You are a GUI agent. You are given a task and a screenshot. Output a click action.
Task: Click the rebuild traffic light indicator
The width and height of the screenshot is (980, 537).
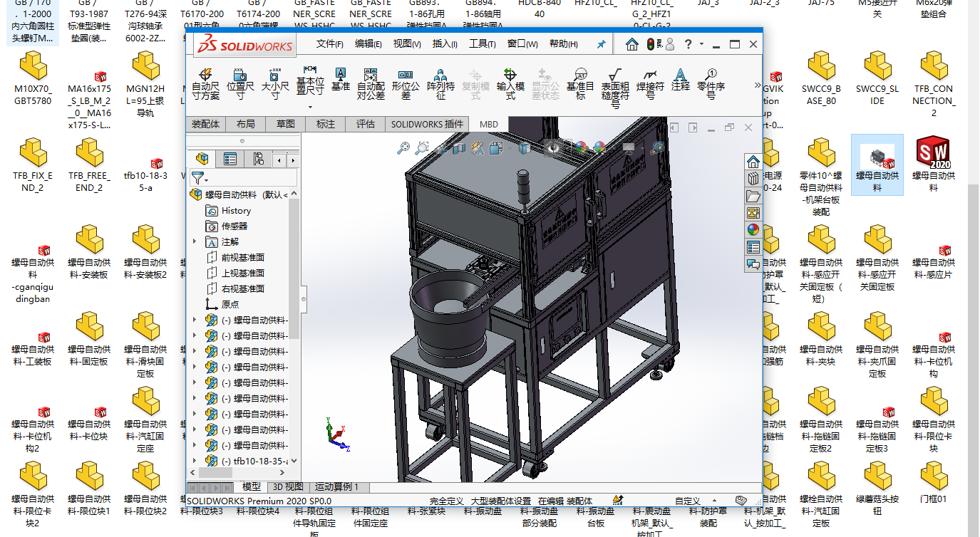tap(650, 44)
